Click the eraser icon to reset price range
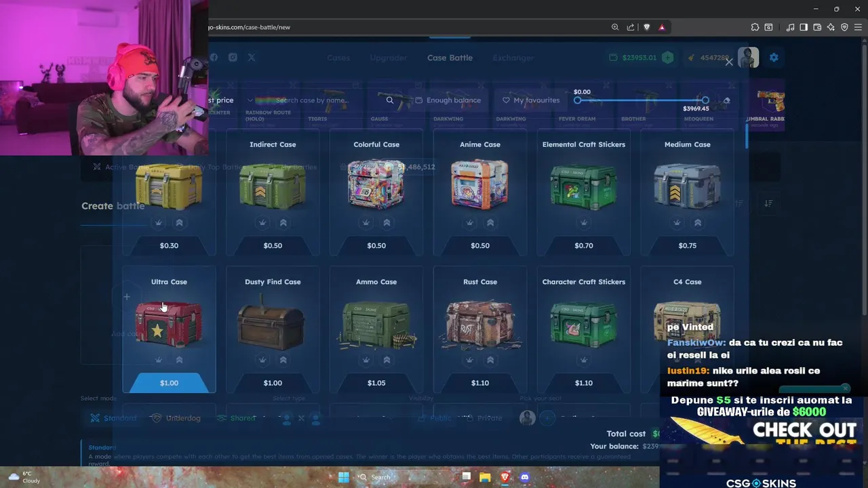This screenshot has height=488, width=868. [x=727, y=100]
